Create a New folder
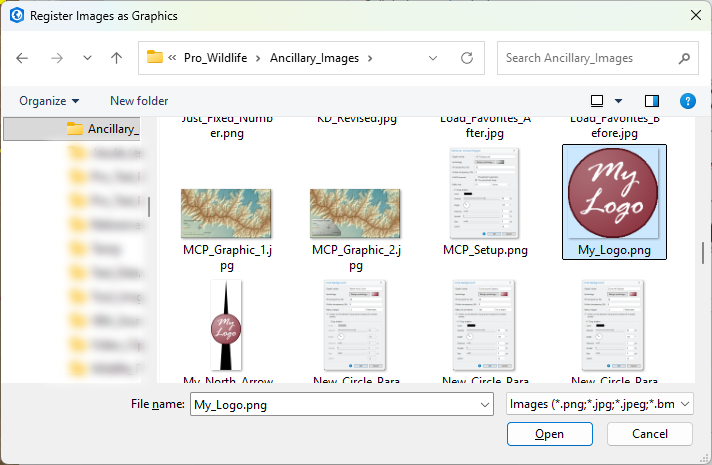This screenshot has width=712, height=465. coord(139,101)
